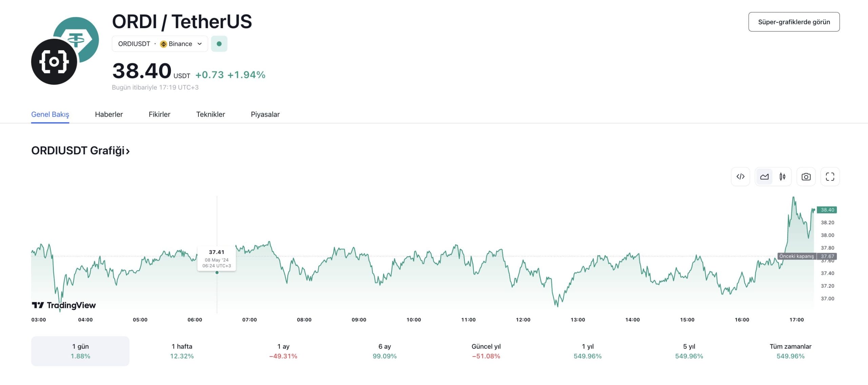Open the Haberler tab

coord(109,114)
